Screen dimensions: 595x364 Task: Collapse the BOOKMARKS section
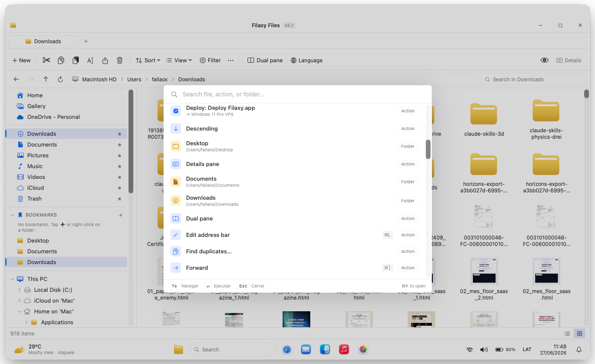coord(12,215)
